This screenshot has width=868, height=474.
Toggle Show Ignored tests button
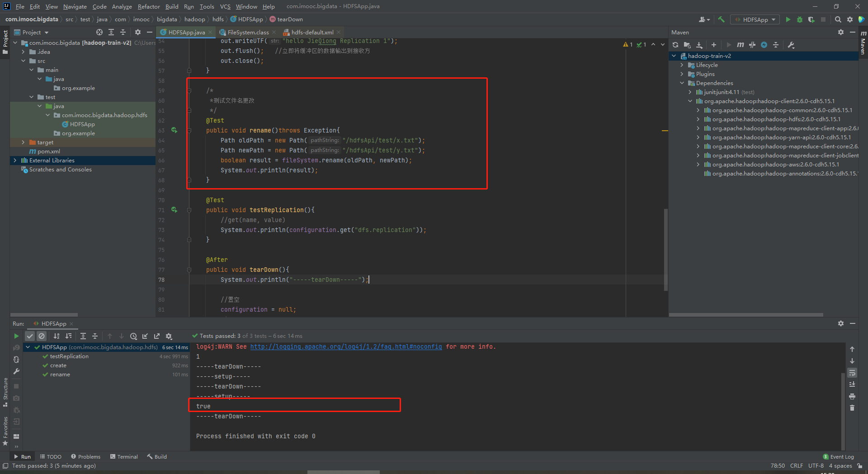pyautogui.click(x=42, y=336)
